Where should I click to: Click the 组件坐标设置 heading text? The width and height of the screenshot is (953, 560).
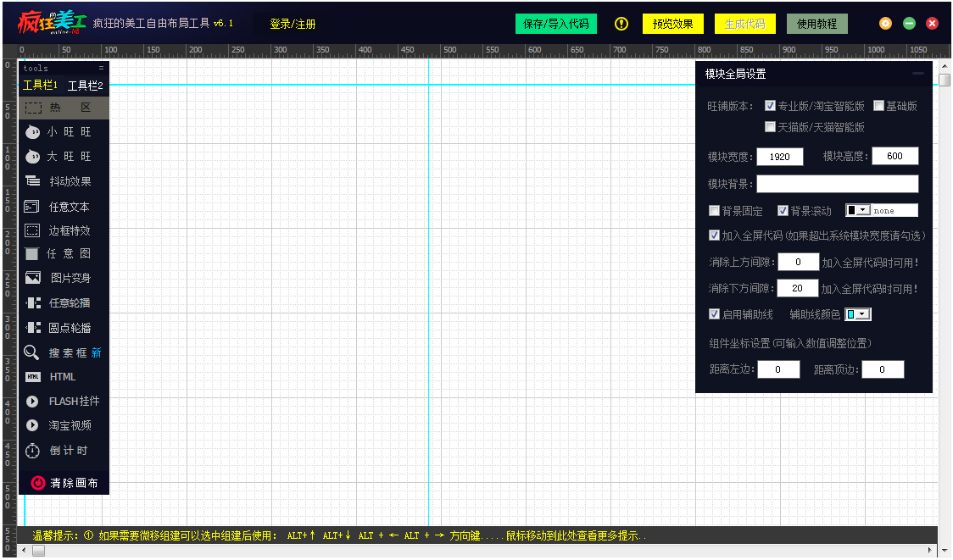(x=790, y=343)
